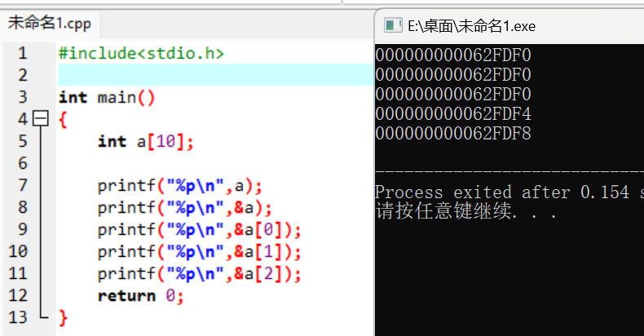Click the printf line printing a
The image size is (644, 336).
180,186
